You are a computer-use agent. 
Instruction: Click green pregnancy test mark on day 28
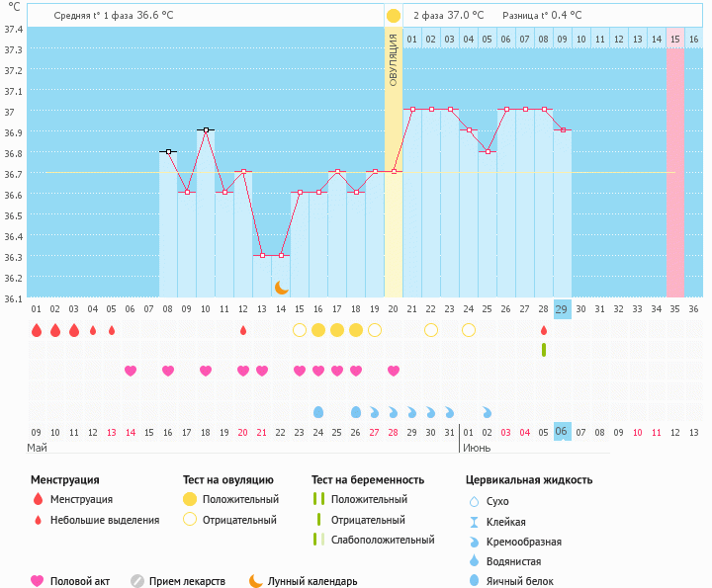pos(544,350)
